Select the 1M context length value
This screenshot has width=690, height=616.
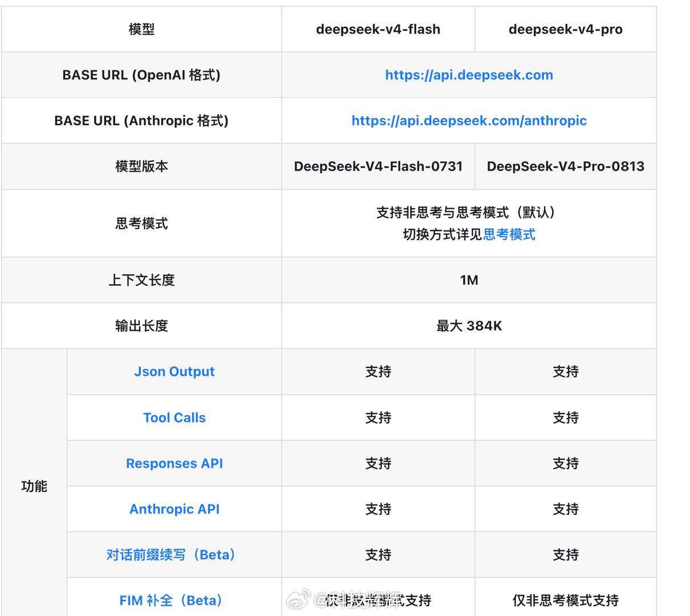point(469,280)
